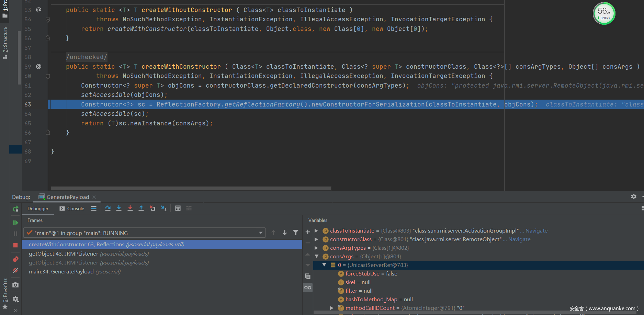Rerun GeneratePayload debug session

(x=15, y=209)
